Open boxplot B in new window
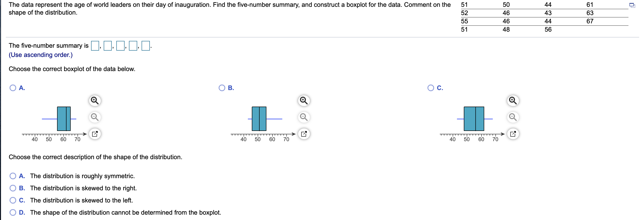Screen dimensions: 644x220 pos(304,134)
